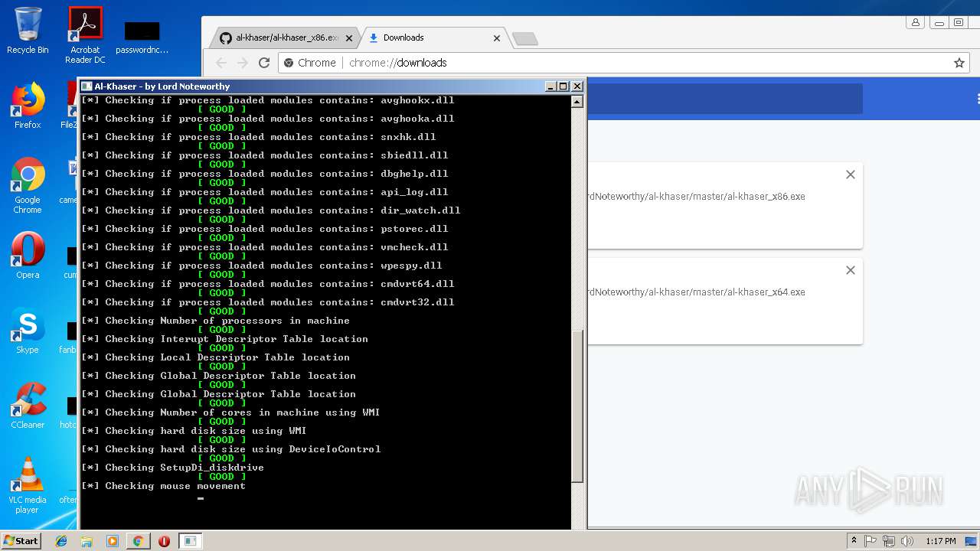This screenshot has height=551, width=980.
Task: Click the Chrome forward arrow
Action: pos(243,63)
